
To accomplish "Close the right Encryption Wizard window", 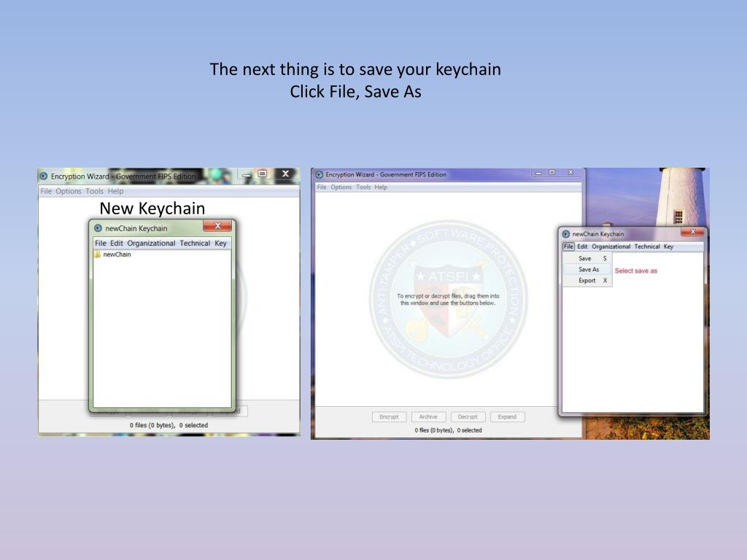I will coord(570,172).
